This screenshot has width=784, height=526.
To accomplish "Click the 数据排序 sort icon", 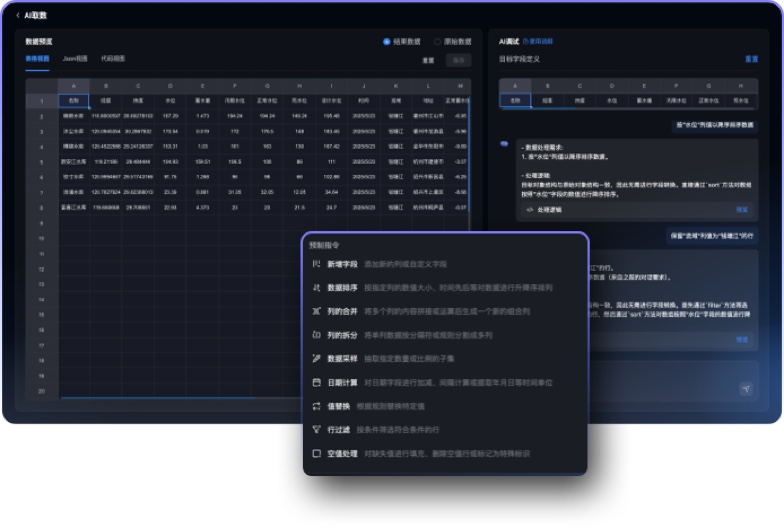I will (x=316, y=288).
